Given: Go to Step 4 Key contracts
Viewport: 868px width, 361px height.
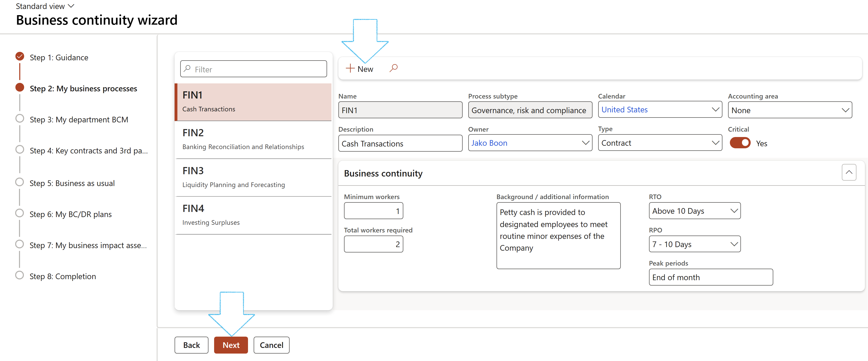Looking at the screenshot, I should tap(88, 151).
